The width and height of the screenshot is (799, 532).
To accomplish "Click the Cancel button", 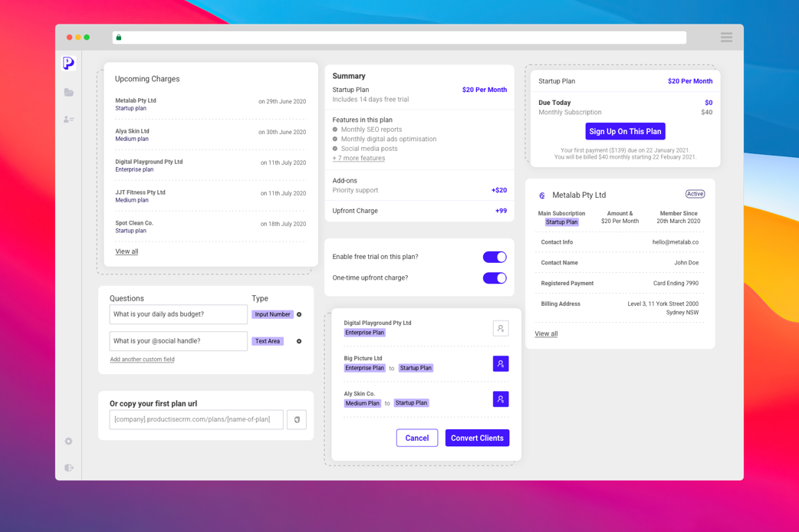I will [x=417, y=438].
